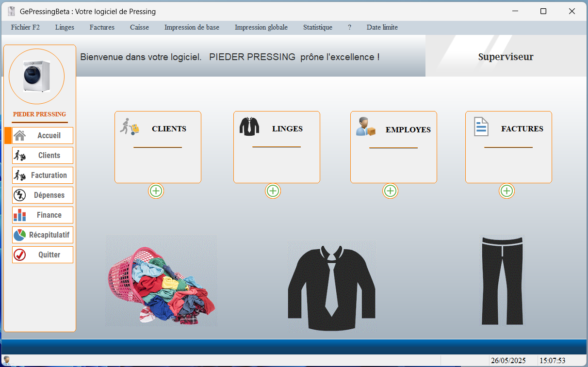Open the Statistique menu
Viewport: 588px width, 367px height.
[317, 28]
